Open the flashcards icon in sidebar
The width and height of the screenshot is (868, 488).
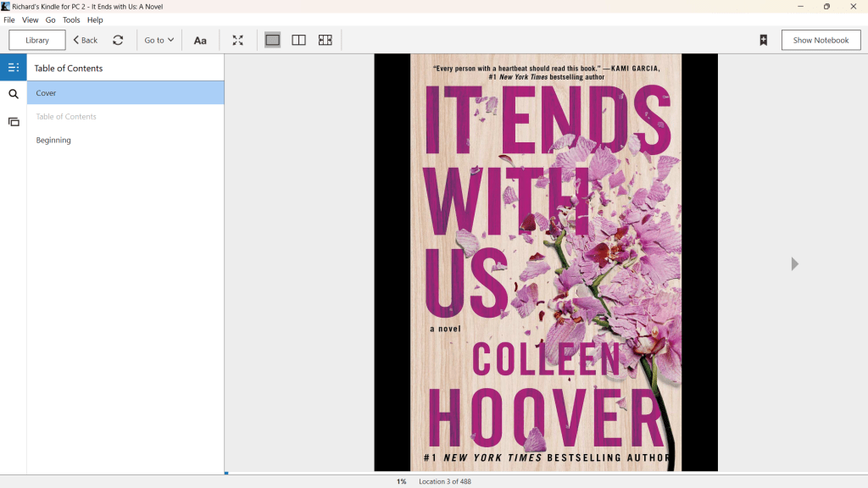(14, 122)
